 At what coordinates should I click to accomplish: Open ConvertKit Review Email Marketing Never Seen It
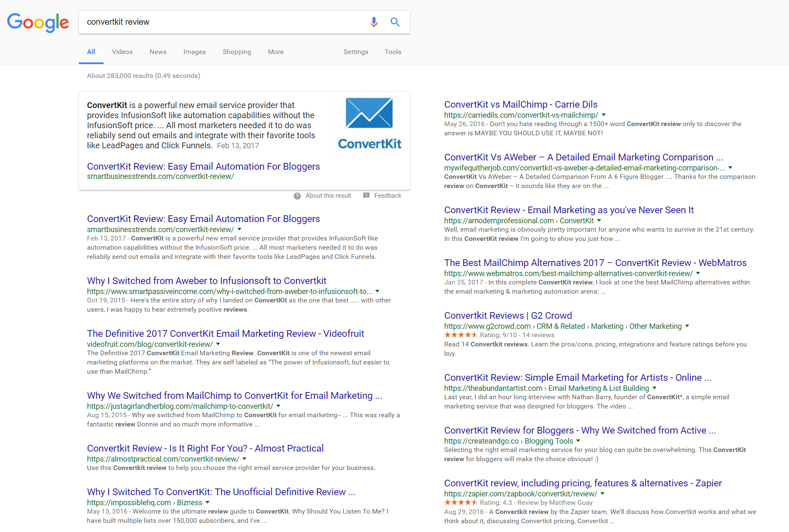[569, 210]
